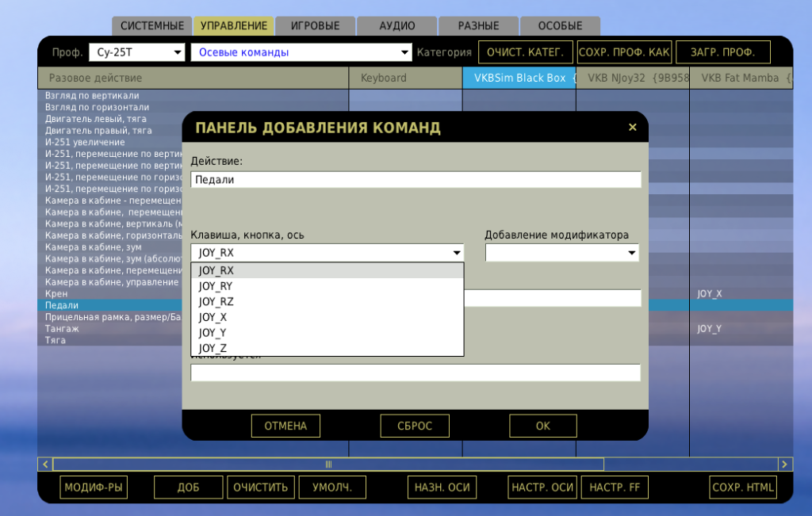
Task: Select JOY_RY from the axis dropdown list
Action: 216,286
